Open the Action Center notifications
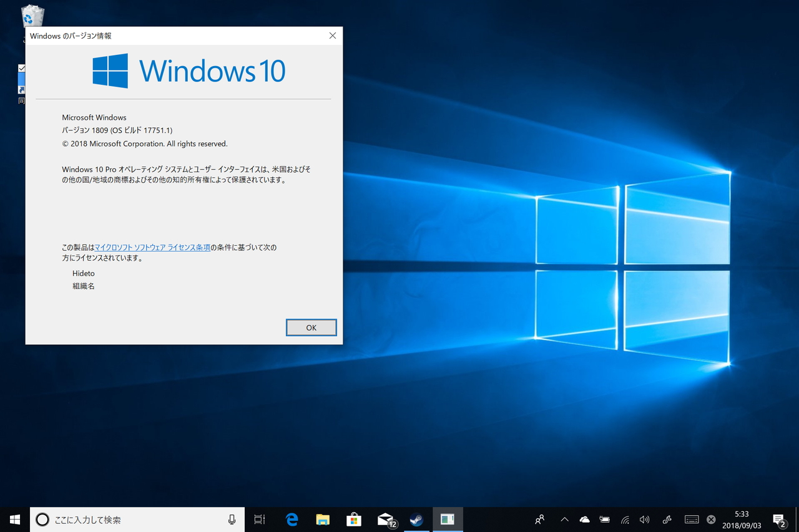799x532 pixels. click(x=779, y=519)
